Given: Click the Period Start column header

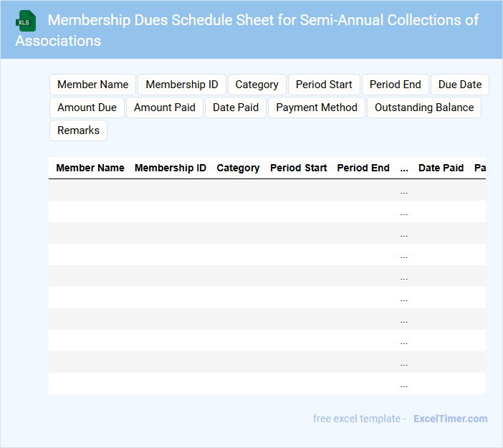Looking at the screenshot, I should tap(298, 168).
